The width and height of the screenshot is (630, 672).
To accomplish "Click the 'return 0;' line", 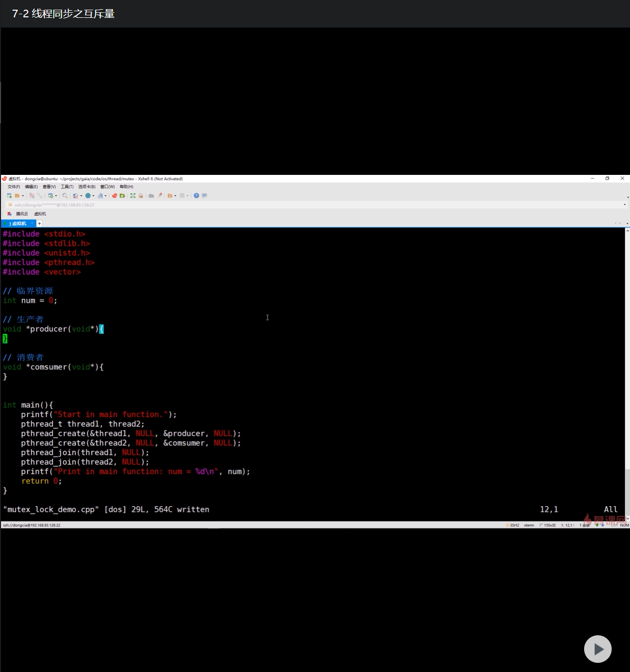I will click(x=41, y=481).
